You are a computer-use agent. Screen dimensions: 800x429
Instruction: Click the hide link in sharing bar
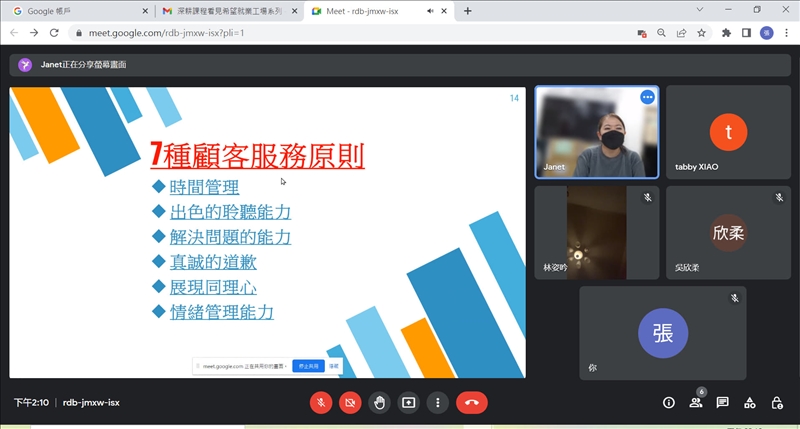334,367
